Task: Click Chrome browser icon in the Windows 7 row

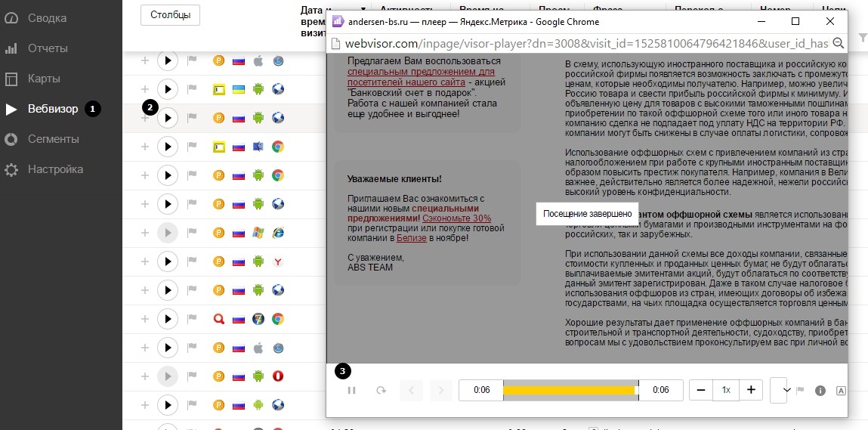Action: point(278,319)
